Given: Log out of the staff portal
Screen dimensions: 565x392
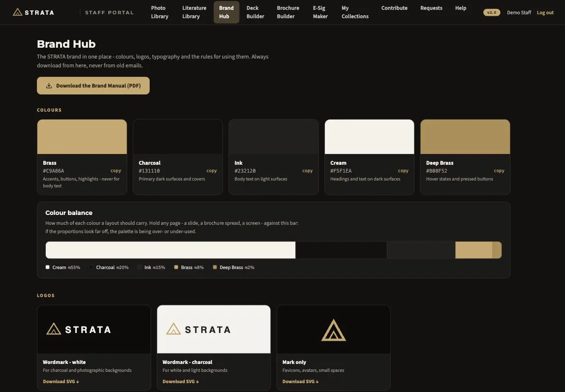Looking at the screenshot, I should click(545, 13).
